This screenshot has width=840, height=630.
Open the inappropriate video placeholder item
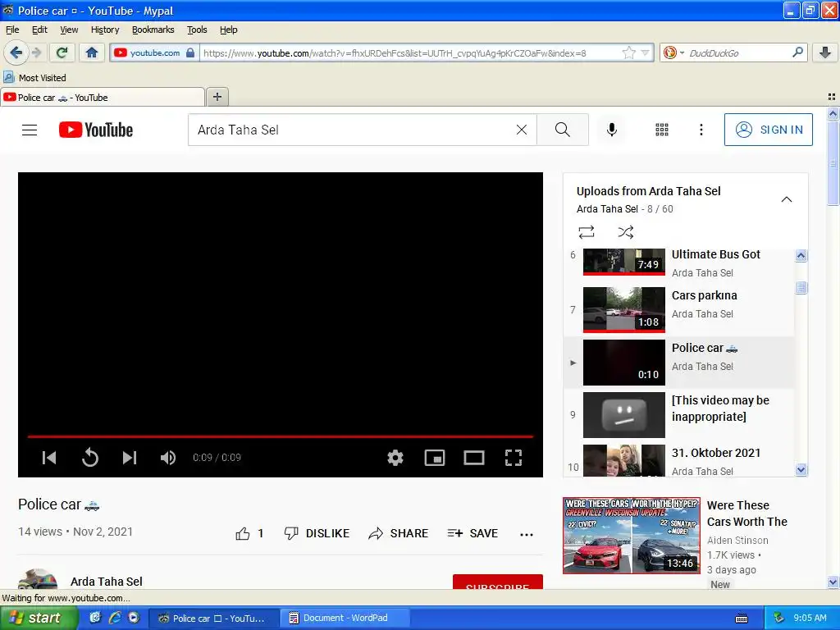click(x=679, y=414)
